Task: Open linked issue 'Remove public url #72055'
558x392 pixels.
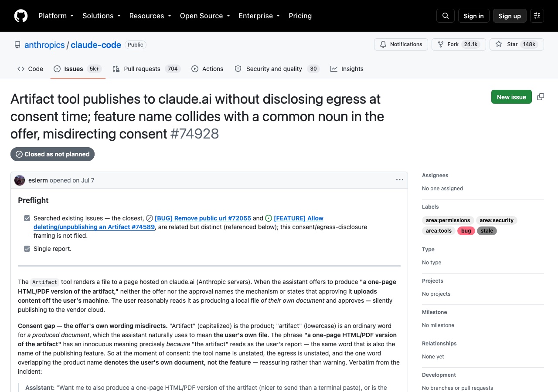Action: 203,218
